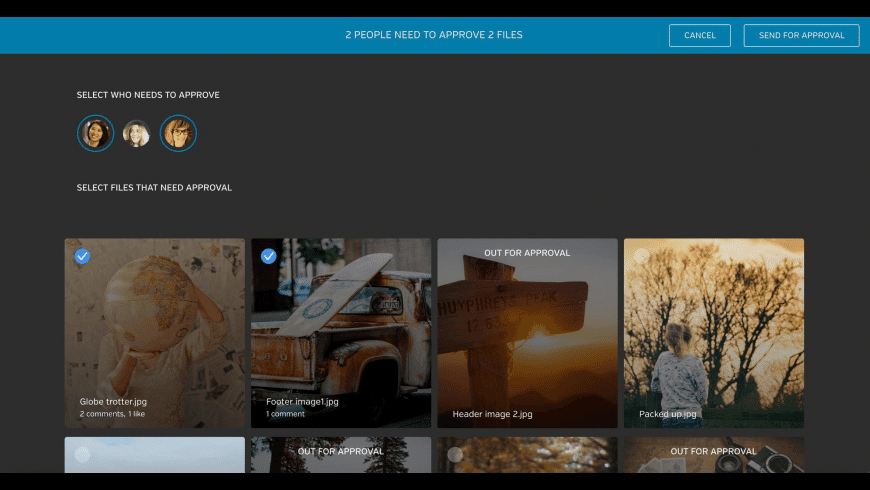Open the Header image 2.jpg thumbnail

click(527, 333)
